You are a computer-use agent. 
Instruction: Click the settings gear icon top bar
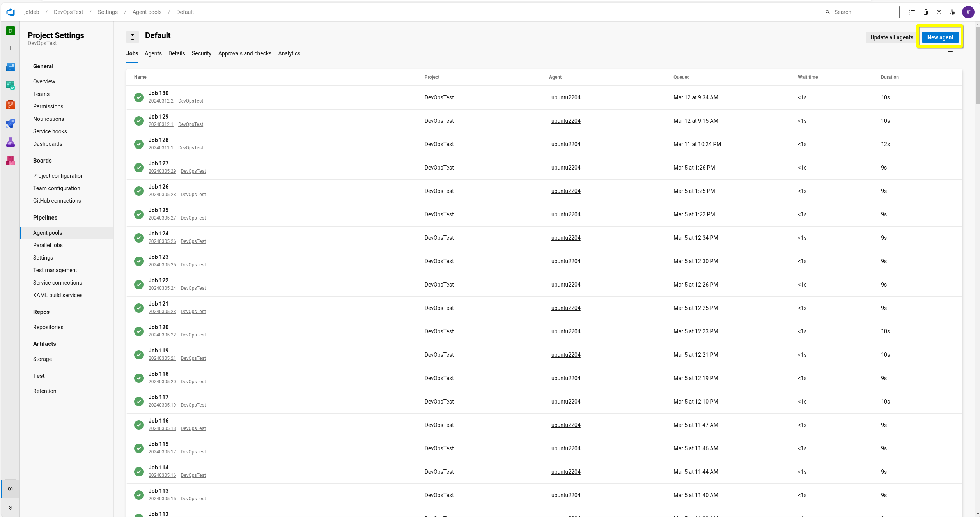point(953,12)
